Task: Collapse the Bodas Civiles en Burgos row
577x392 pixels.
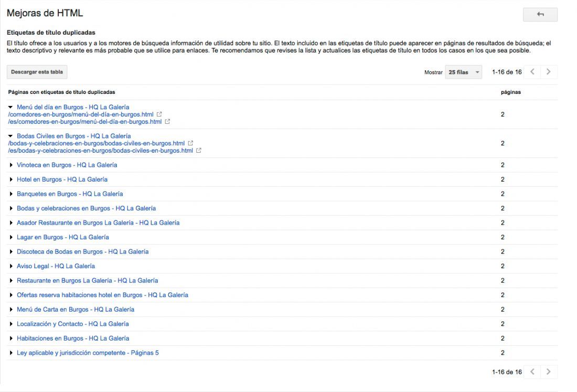Action: (x=10, y=136)
